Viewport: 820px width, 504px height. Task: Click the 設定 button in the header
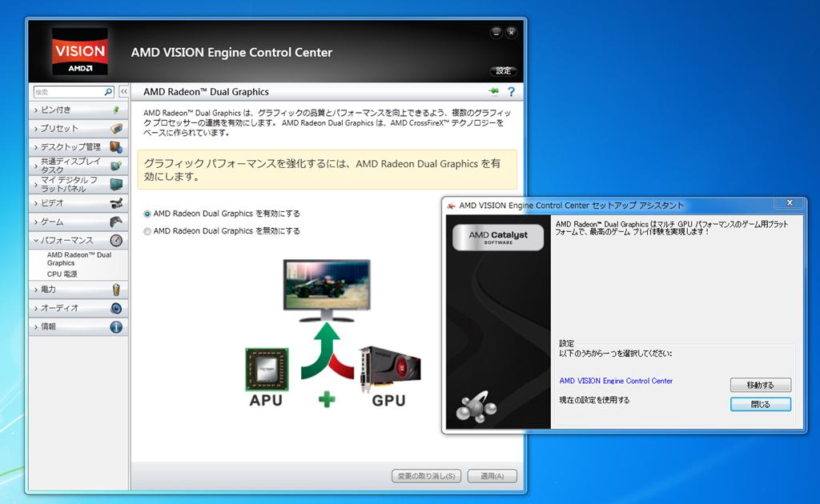coord(503,71)
